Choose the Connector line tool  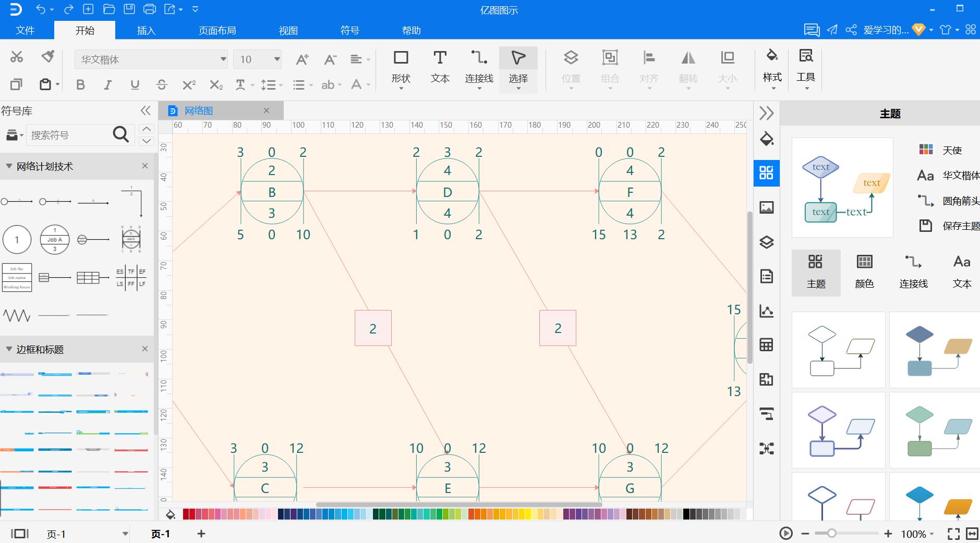(x=479, y=66)
